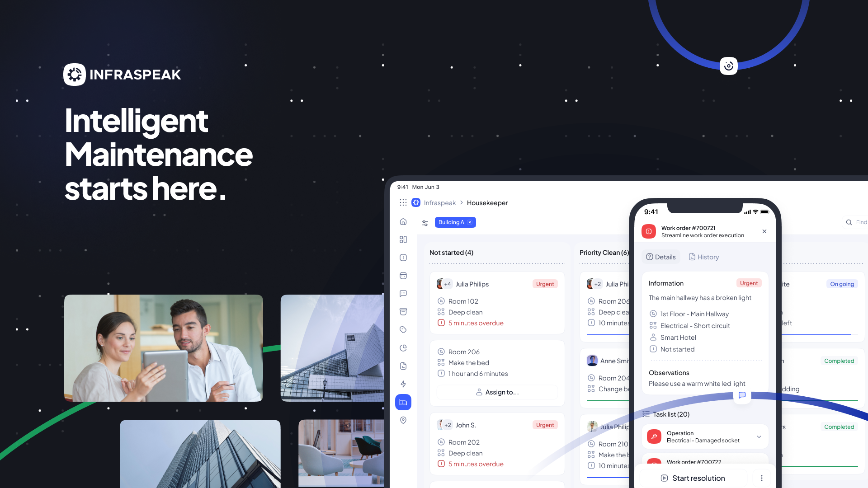Click the Housekeeper navigation icon
This screenshot has height=488, width=868.
tap(404, 402)
